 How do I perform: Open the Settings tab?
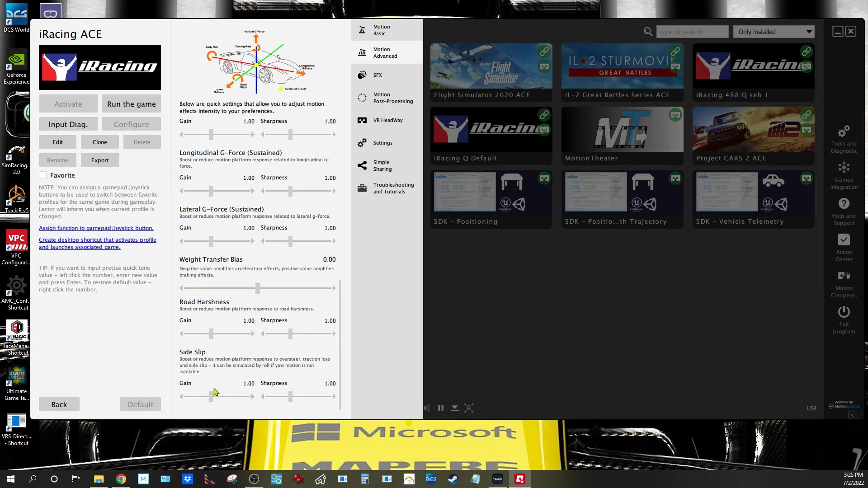click(387, 143)
